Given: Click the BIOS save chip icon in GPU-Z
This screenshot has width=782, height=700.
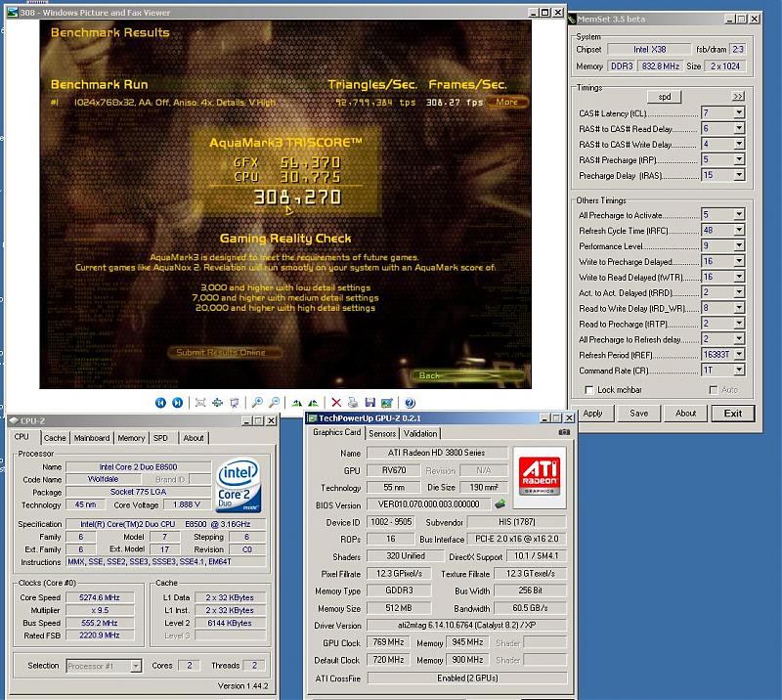Looking at the screenshot, I should pyautogui.click(x=500, y=504).
